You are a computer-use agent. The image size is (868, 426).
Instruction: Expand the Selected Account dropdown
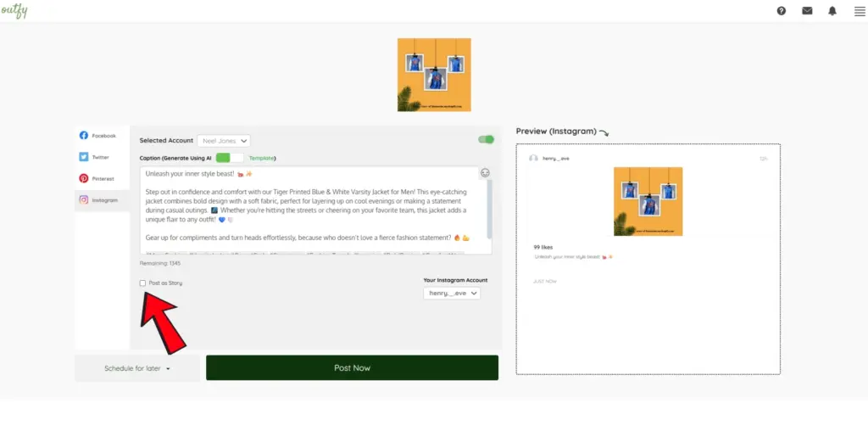point(224,141)
